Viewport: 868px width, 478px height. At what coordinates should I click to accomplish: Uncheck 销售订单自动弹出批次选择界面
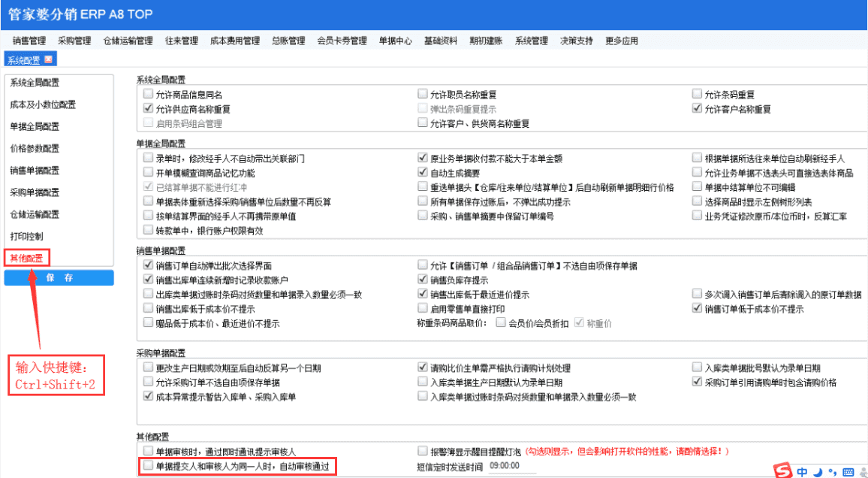tap(148, 265)
